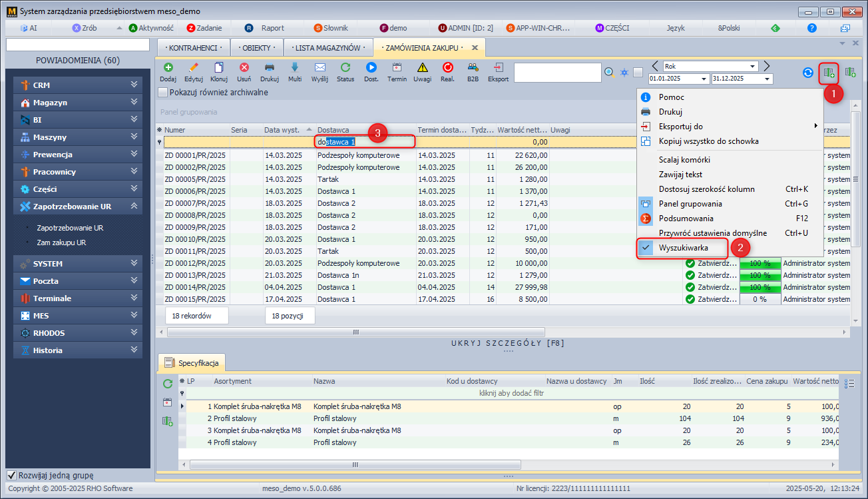Uncheck Rozwijaj jedną grupę checkbox
Screen dimensions: 868x499
(11, 476)
